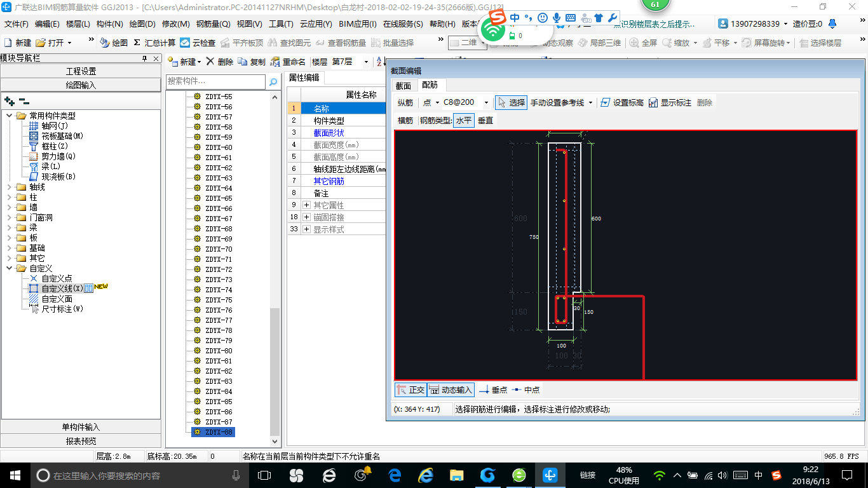The image size is (868, 488).
Task: Pin the 模块导航栏 panel
Action: pos(144,58)
